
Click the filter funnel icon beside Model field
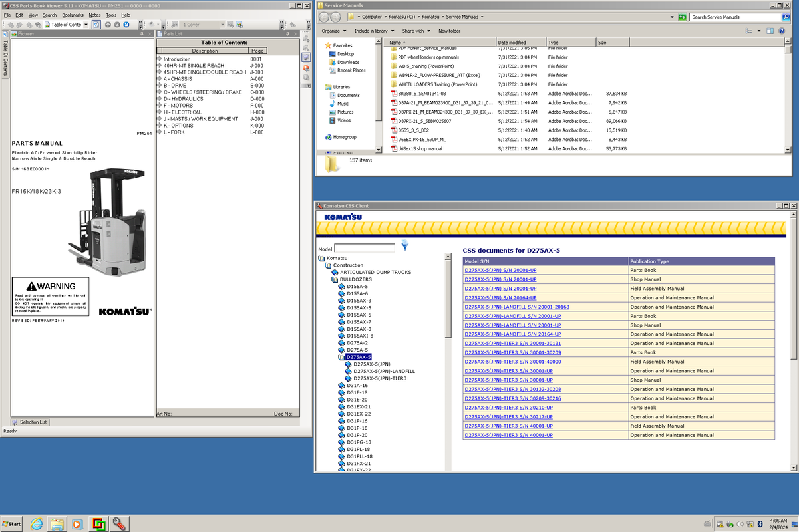(404, 246)
